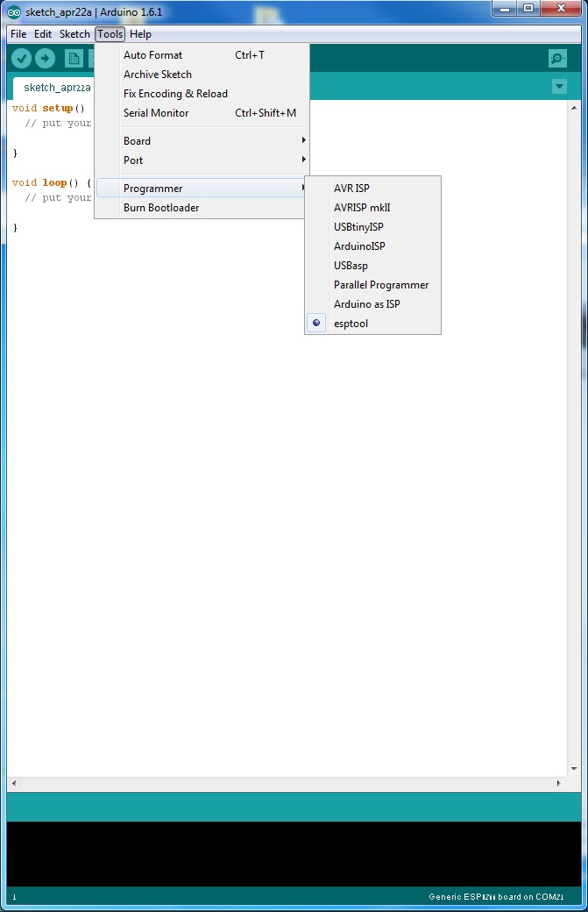Select ArduinoISP programmer entry
This screenshot has width=588, height=912.
click(373, 246)
